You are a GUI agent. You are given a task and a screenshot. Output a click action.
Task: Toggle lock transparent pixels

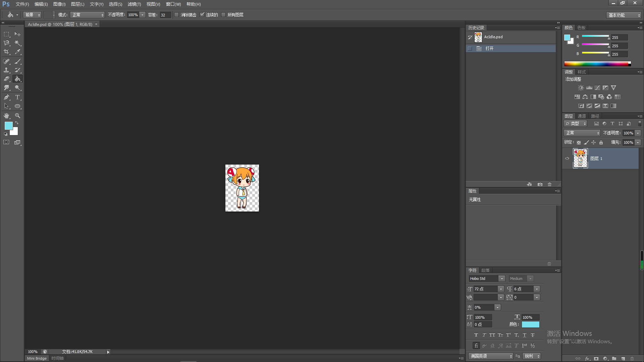pos(579,142)
